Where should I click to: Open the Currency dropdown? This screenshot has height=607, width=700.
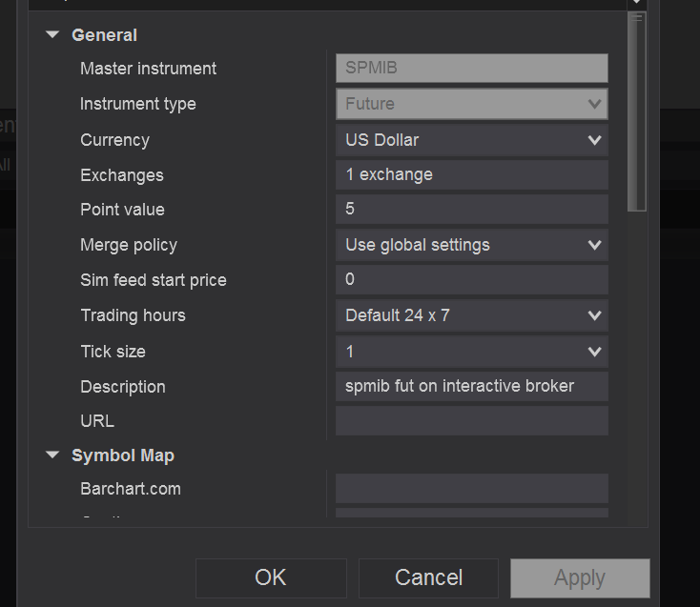[x=471, y=140]
